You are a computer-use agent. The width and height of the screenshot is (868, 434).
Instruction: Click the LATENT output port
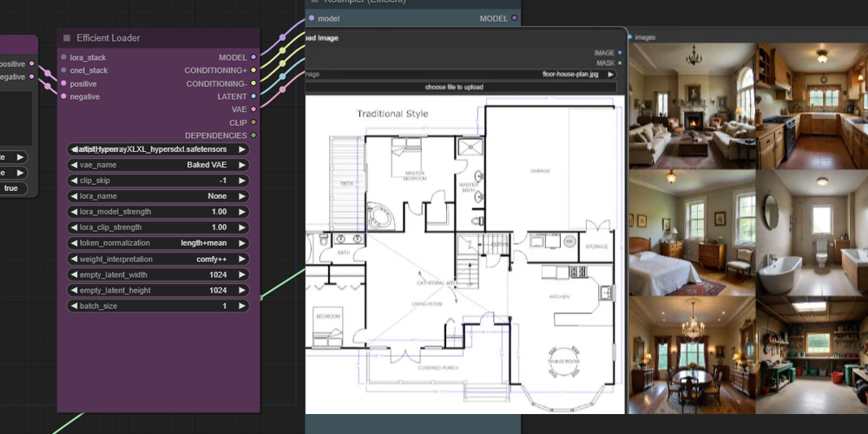253,96
